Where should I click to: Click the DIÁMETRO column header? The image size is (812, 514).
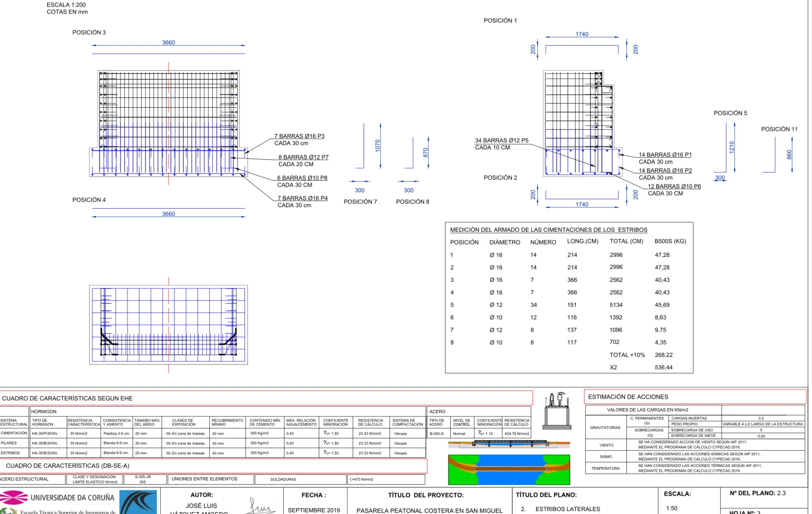point(505,242)
